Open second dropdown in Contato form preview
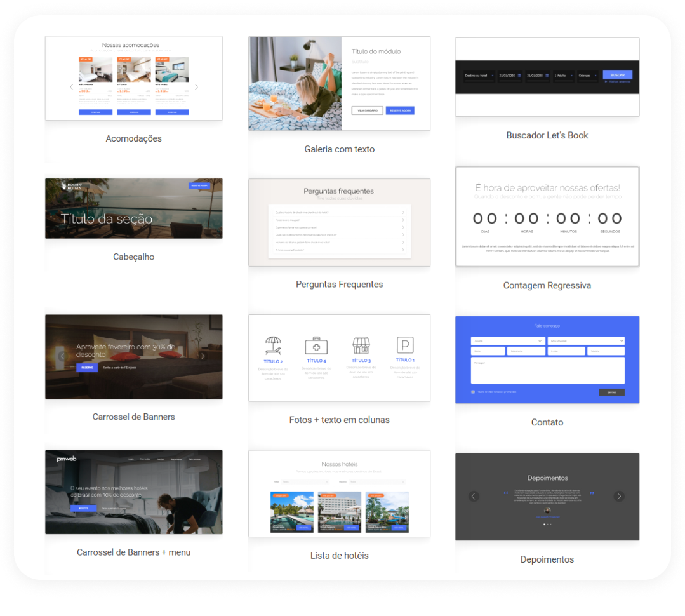685x616 pixels. click(586, 341)
